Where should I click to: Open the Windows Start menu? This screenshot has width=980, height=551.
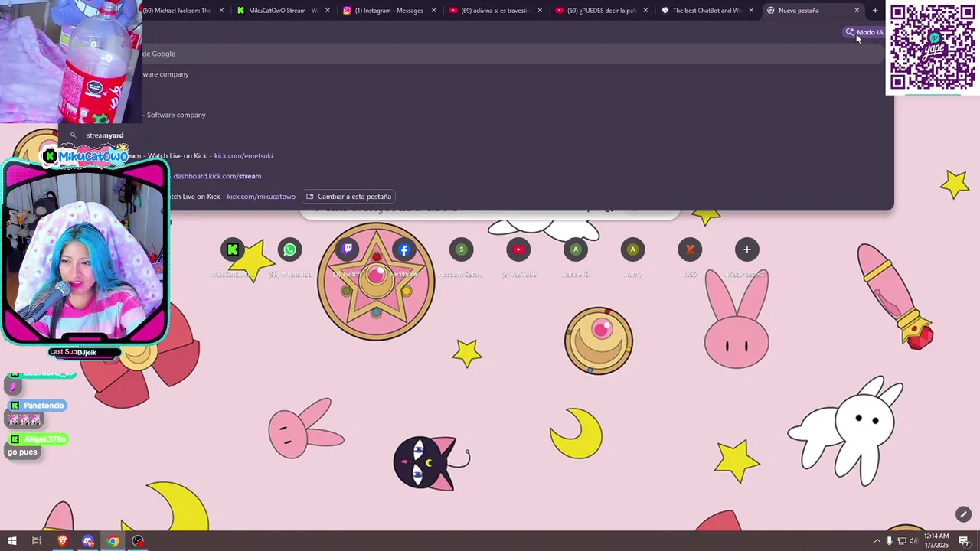12,541
